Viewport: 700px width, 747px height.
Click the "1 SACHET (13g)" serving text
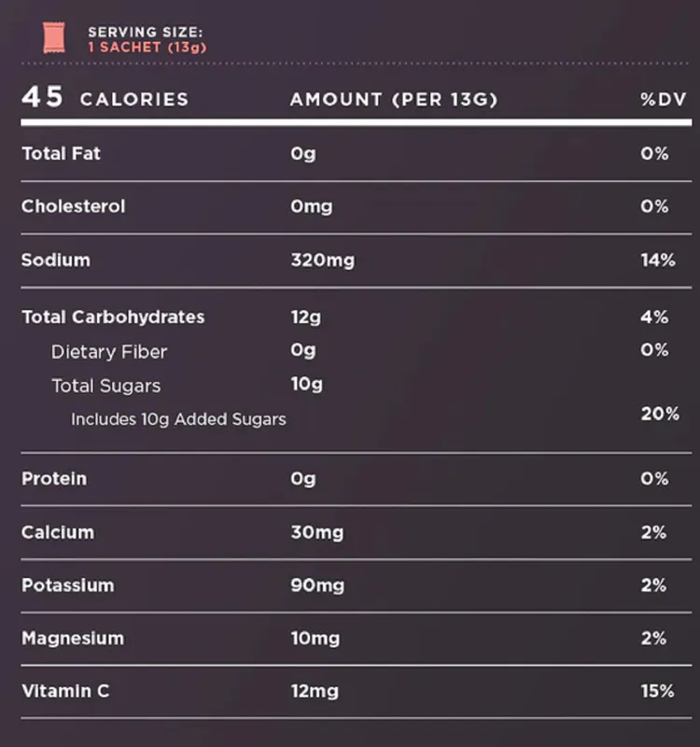click(147, 47)
